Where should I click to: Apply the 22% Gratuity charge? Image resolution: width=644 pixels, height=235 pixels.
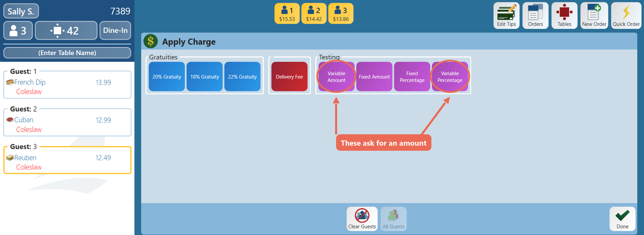coord(242,77)
